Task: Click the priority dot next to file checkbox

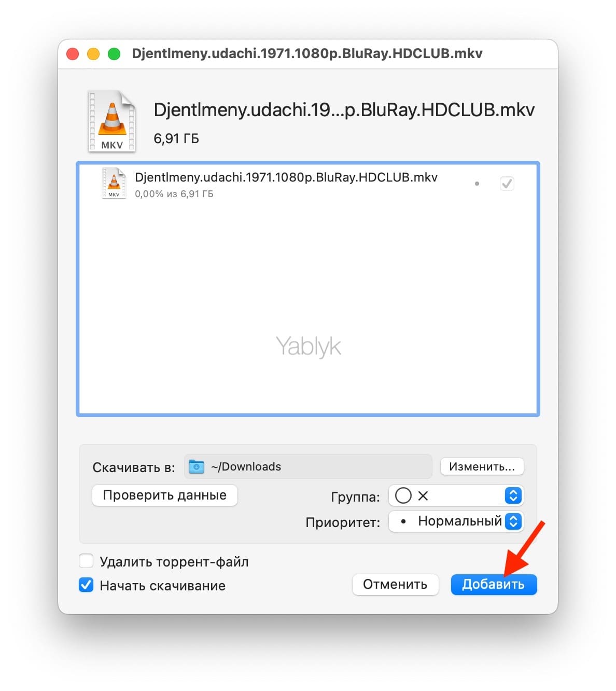Action: coord(477,184)
